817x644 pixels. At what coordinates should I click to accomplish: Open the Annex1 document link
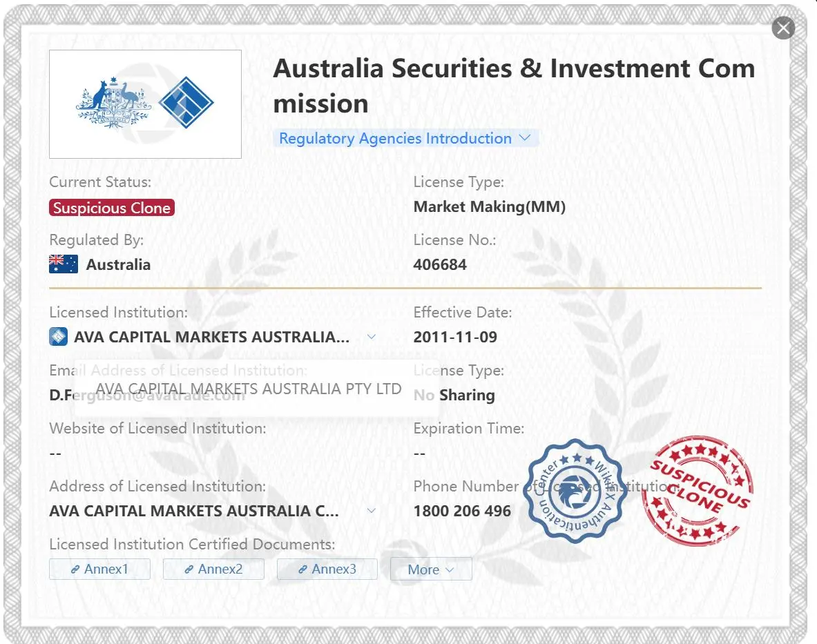pos(99,569)
